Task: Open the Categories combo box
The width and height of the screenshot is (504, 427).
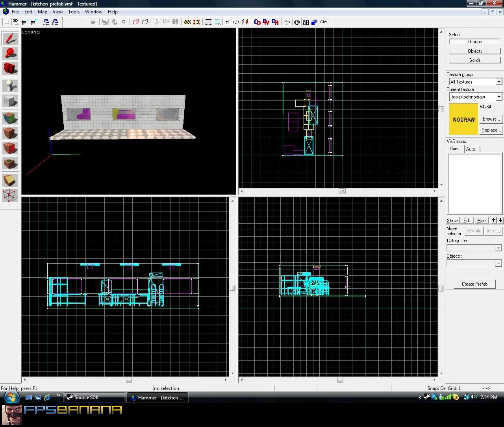Action: click(x=474, y=248)
